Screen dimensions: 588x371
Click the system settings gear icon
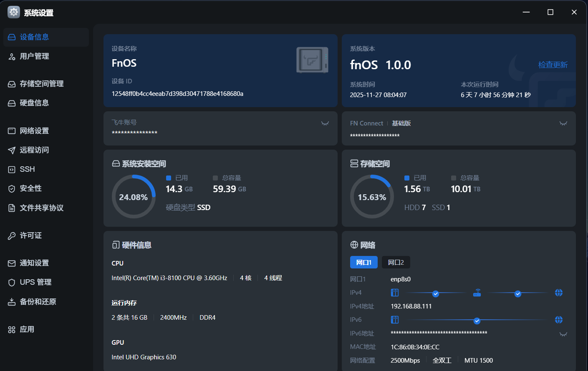tap(14, 12)
